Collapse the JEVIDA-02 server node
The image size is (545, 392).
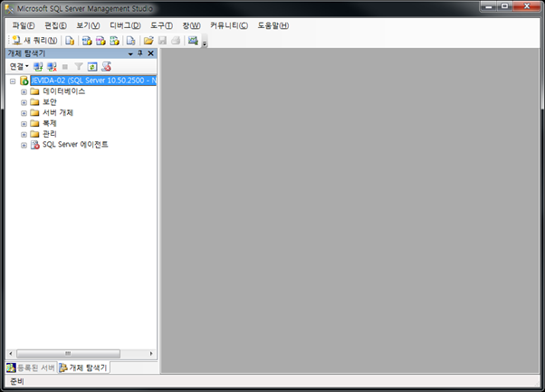coord(13,81)
